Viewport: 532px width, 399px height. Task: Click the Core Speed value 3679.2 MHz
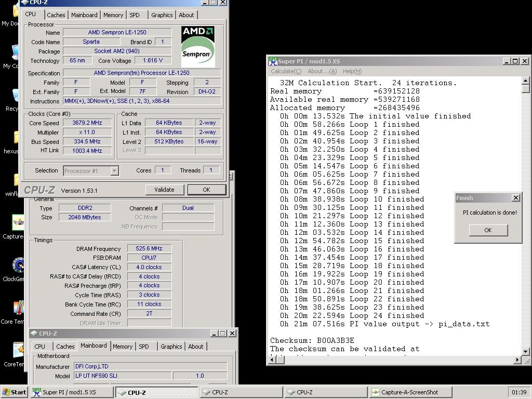tap(87, 123)
